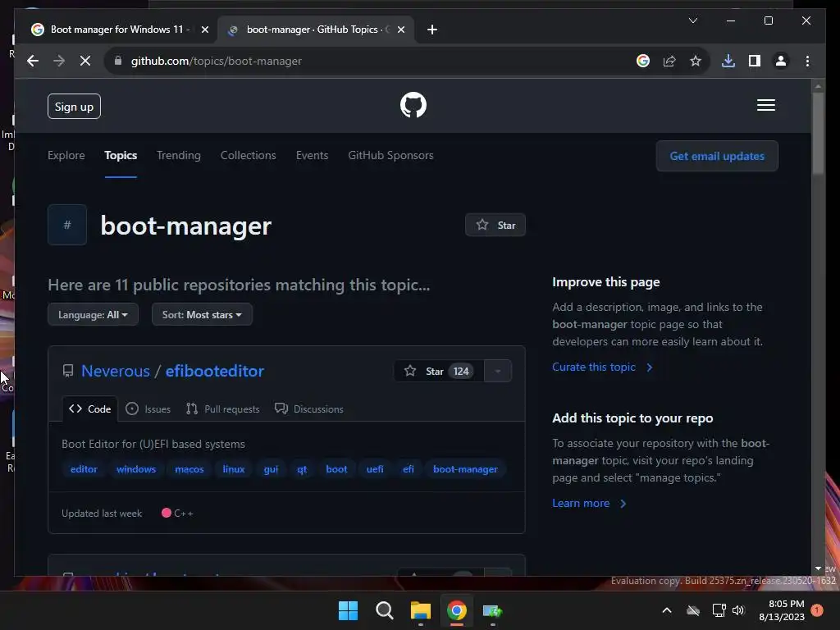Screen dimensions: 840x630
Task: Open a new browser tab
Action: (432, 30)
